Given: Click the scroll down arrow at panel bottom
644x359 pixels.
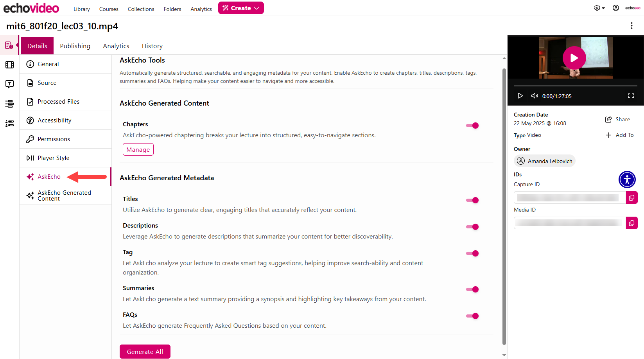Looking at the screenshot, I should click(504, 355).
